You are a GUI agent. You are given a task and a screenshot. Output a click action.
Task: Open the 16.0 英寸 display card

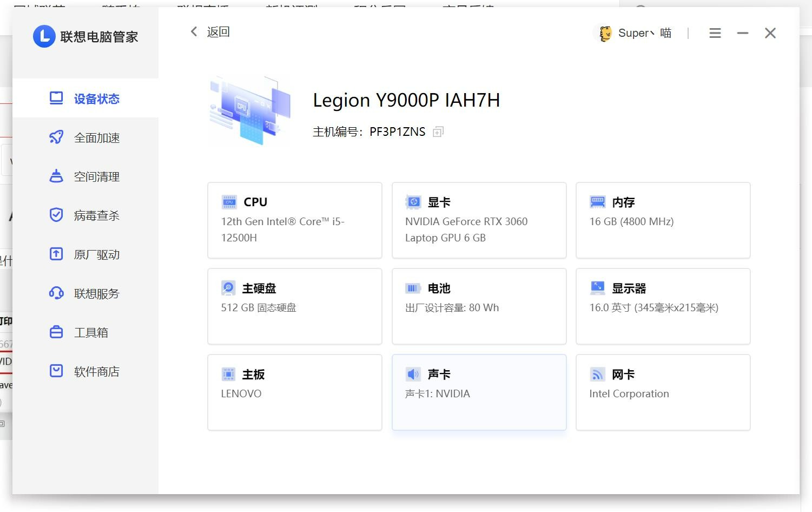(x=663, y=306)
